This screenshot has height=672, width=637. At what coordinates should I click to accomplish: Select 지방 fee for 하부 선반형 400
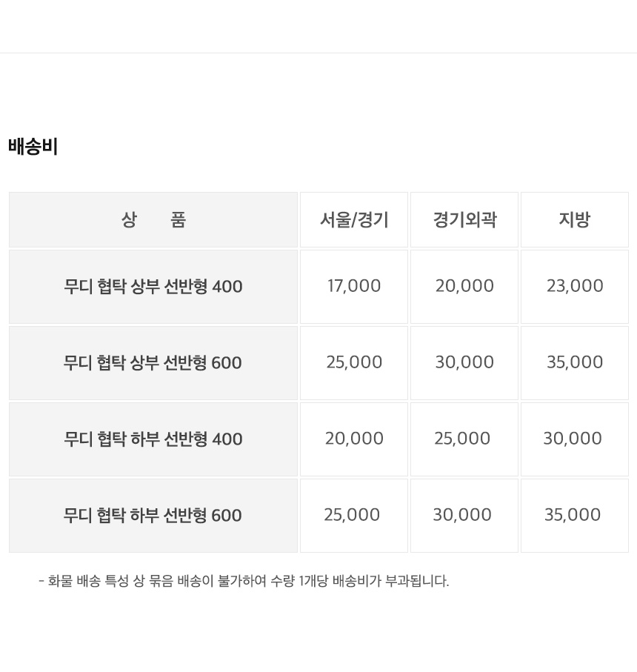point(573,439)
